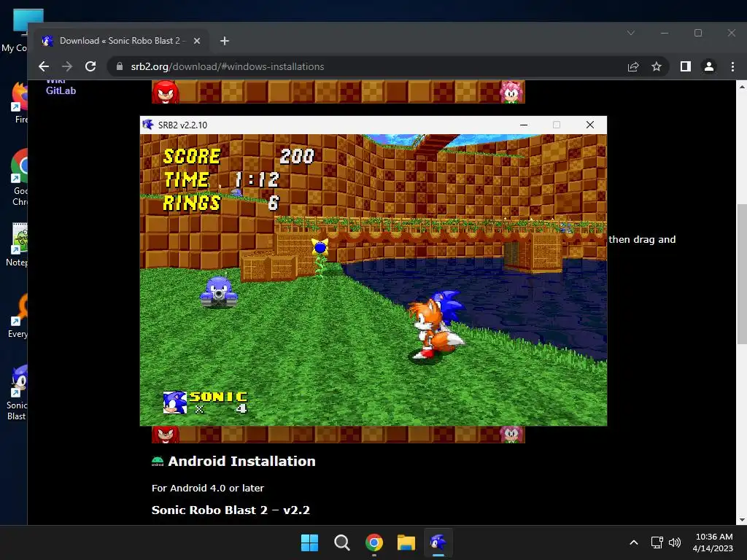Switch to Chrome on the taskbar
Viewport: 747px width, 560px height.
point(374,542)
